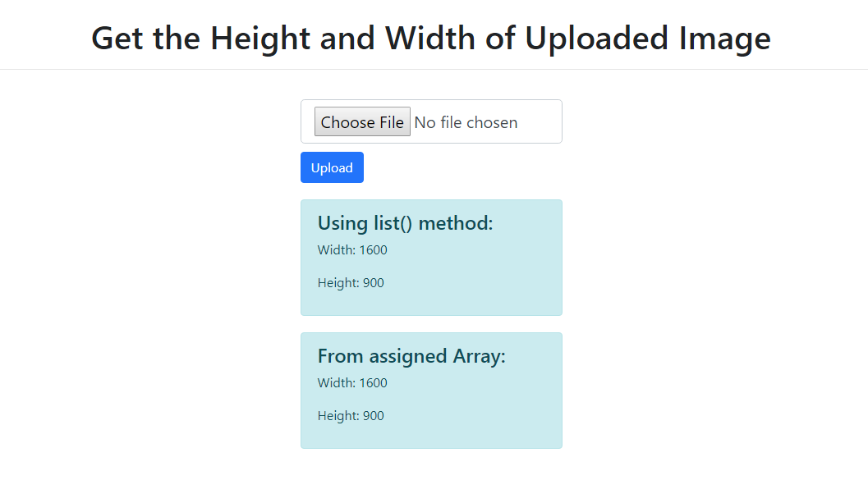Viewport: 868px width, 480px height.
Task: Click the 'No file chosen' label
Action: (466, 122)
